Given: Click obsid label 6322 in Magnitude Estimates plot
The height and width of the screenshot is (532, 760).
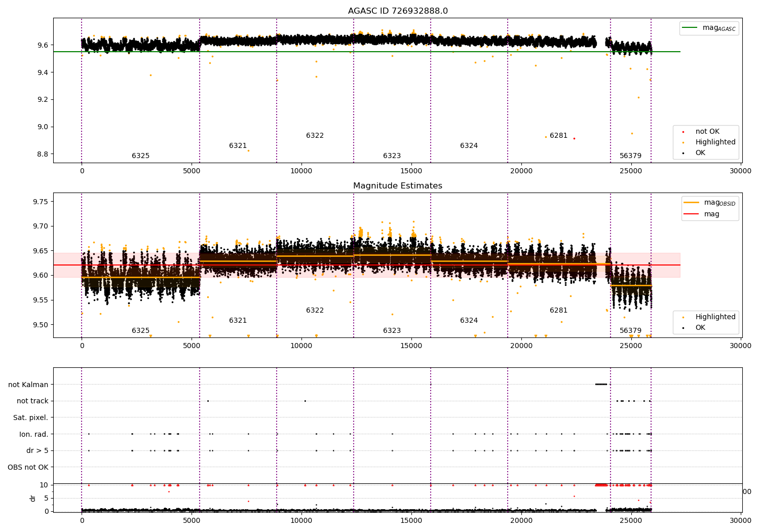Looking at the screenshot, I should (x=315, y=311).
